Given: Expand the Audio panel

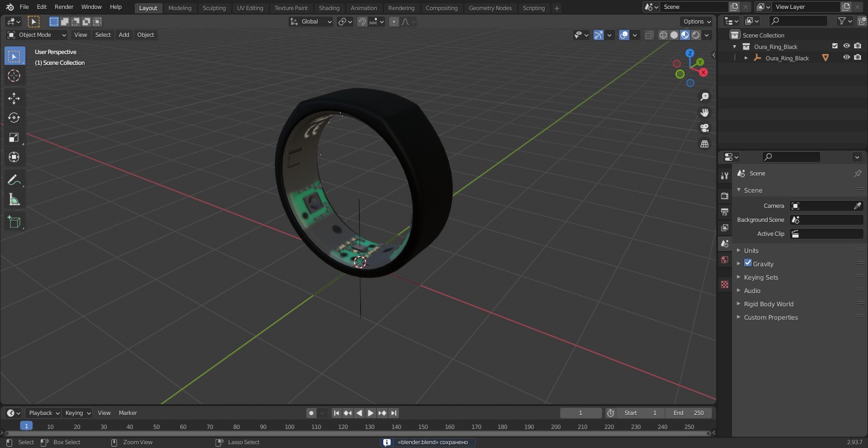Looking at the screenshot, I should (x=752, y=290).
